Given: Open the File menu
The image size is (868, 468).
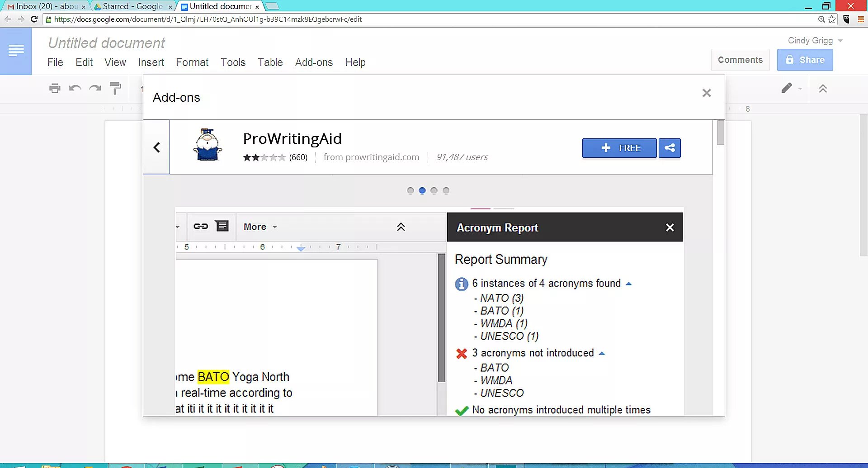Looking at the screenshot, I should [55, 62].
